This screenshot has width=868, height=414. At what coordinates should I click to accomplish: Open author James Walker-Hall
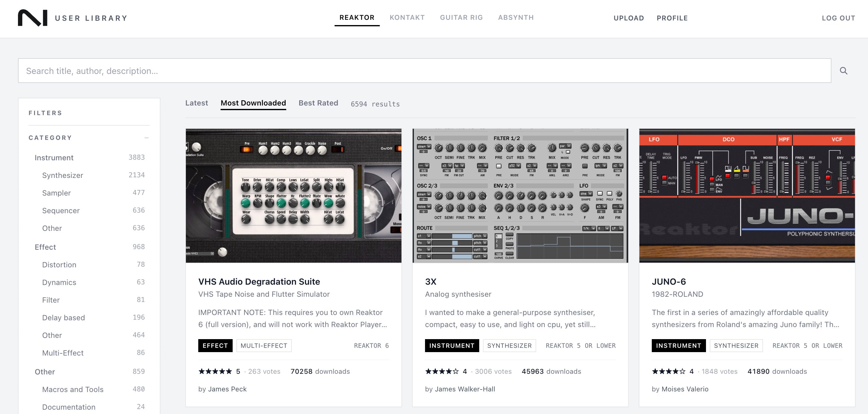[465, 389]
